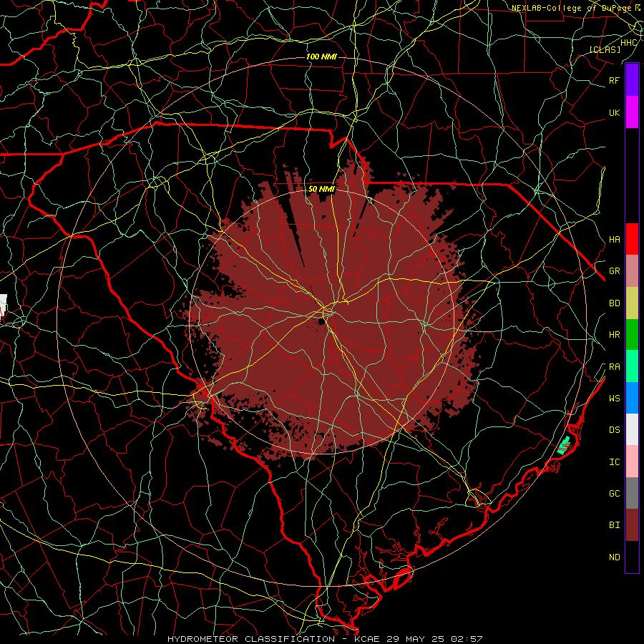
Task: Click the "02:57" timestamp text
Action: pyautogui.click(x=467, y=639)
